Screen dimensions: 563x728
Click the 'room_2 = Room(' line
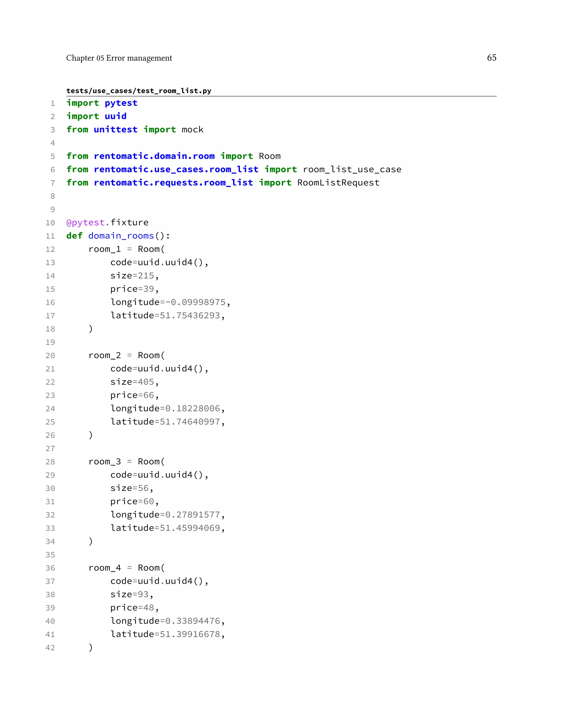(127, 355)
